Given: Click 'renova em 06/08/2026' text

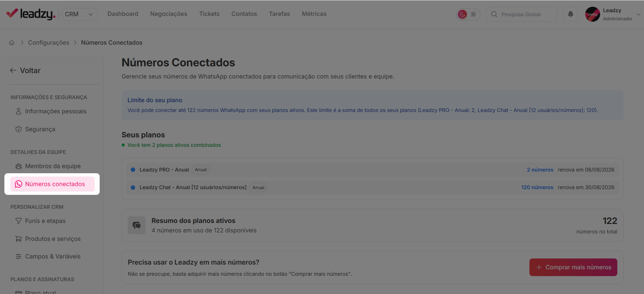Looking at the screenshot, I should click(x=586, y=170).
